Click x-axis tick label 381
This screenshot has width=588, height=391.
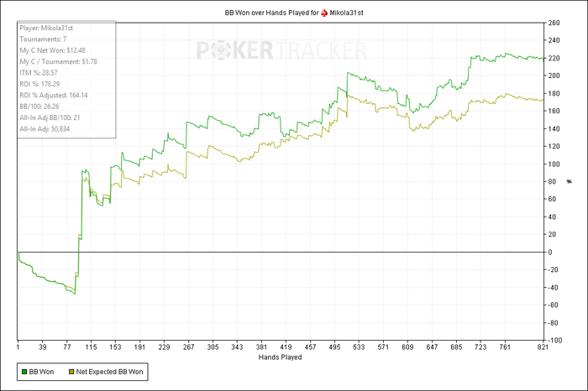(x=261, y=347)
